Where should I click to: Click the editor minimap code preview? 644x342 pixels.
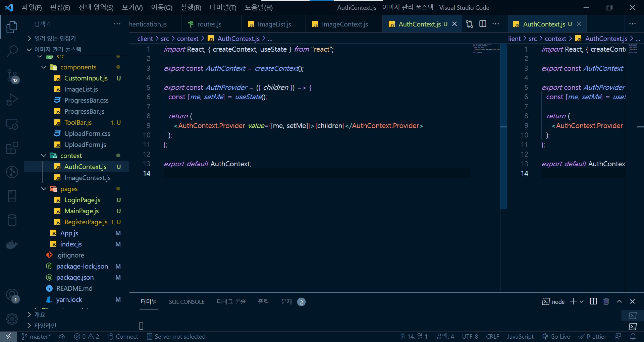click(x=486, y=49)
